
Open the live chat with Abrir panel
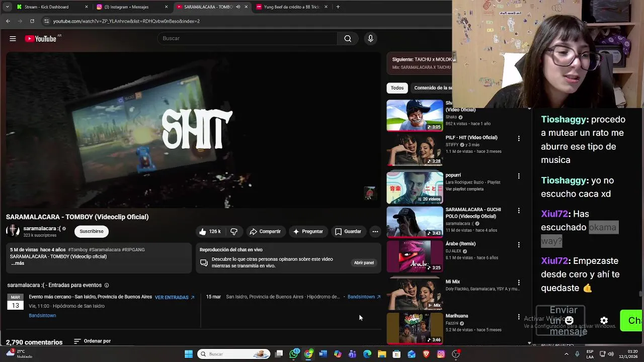point(364,262)
